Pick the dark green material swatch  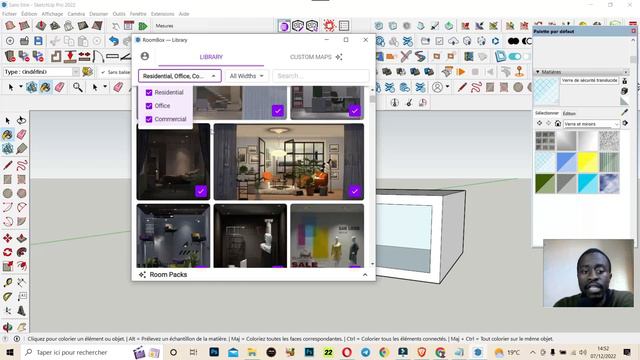[545, 184]
